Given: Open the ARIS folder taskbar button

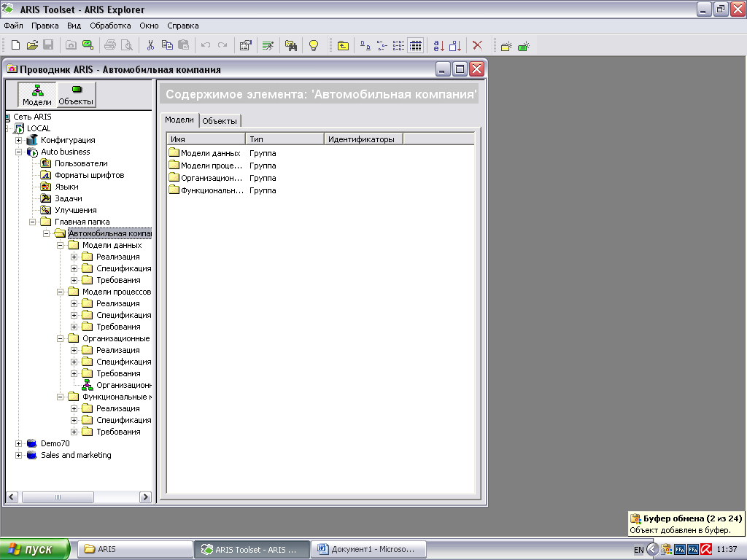Looking at the screenshot, I should click(x=135, y=549).
